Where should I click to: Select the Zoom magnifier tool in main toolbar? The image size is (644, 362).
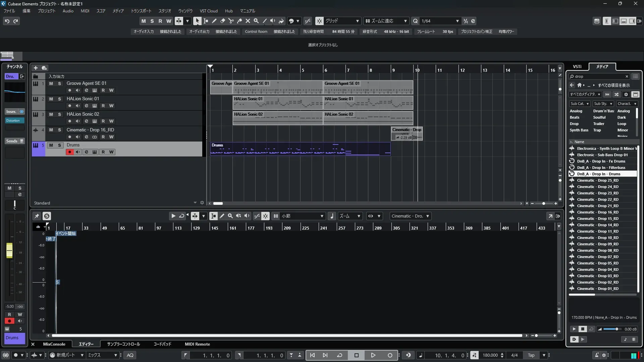click(256, 21)
